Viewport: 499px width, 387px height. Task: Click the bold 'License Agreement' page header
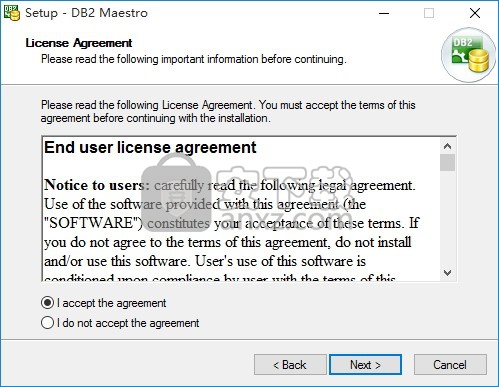pos(79,43)
